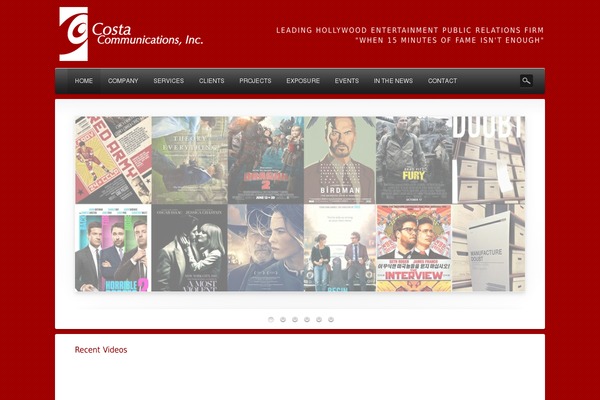Select the Clients menu item

pyautogui.click(x=211, y=81)
